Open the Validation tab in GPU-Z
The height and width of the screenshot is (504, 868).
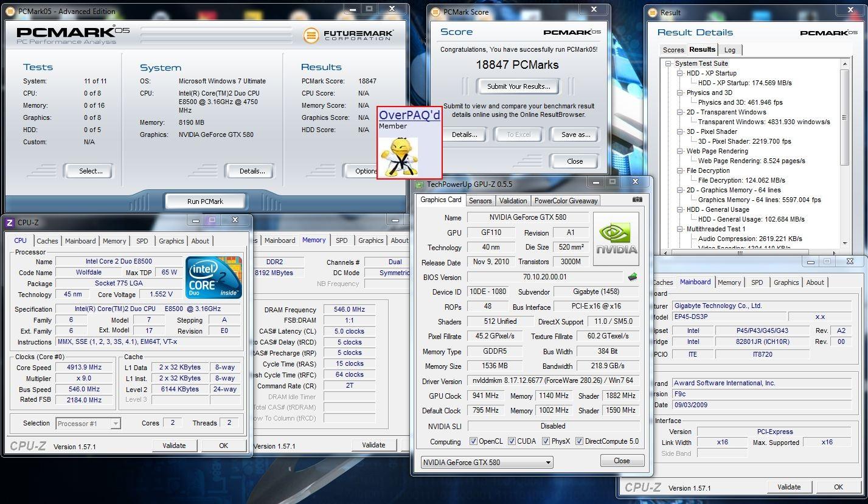513,200
